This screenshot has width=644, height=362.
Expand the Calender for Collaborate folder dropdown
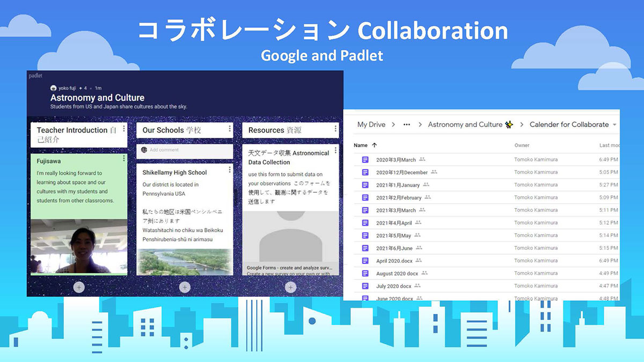[x=614, y=124]
